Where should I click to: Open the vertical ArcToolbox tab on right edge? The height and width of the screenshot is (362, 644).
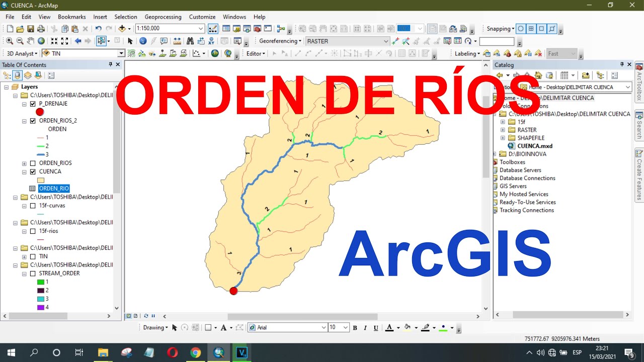639,83
